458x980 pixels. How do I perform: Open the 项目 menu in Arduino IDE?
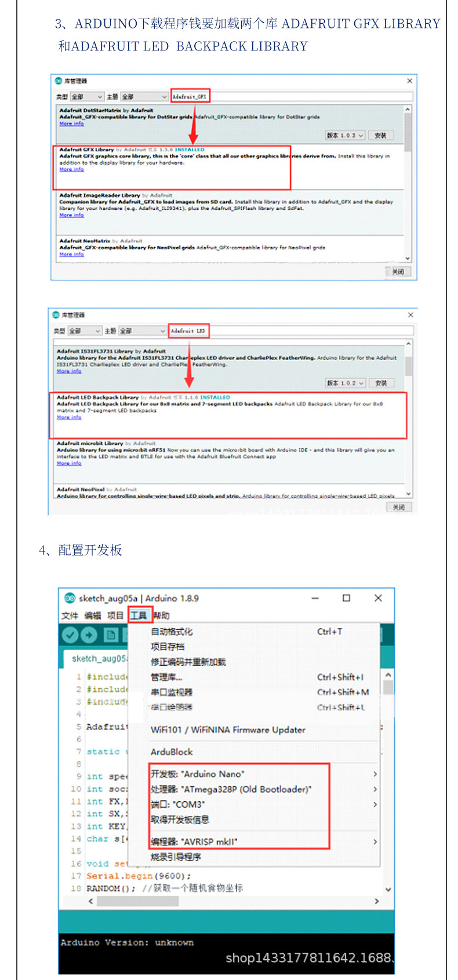tap(115, 615)
